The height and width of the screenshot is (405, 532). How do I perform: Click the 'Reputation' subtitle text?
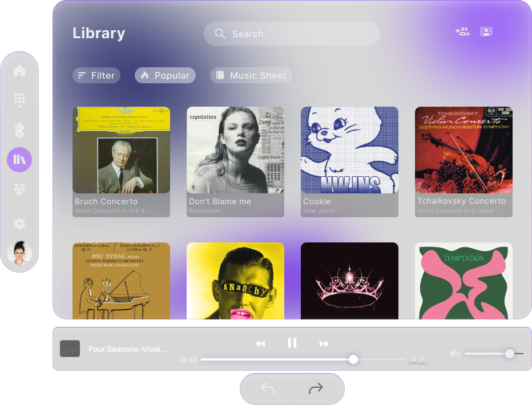point(204,211)
